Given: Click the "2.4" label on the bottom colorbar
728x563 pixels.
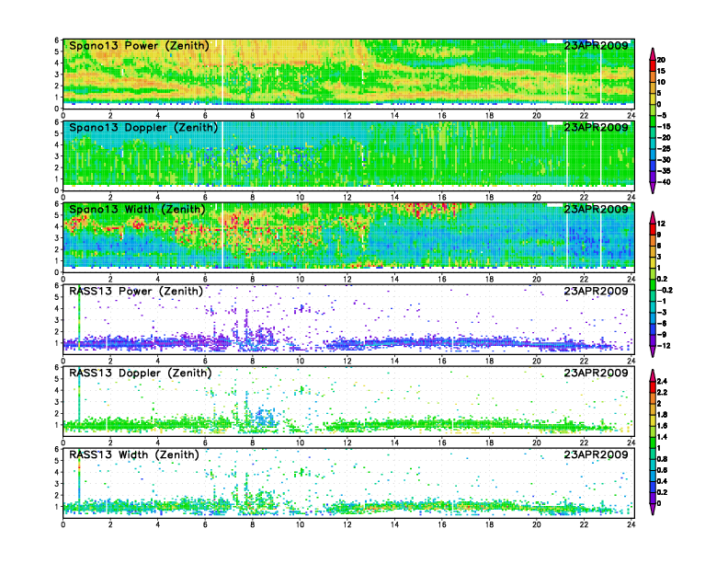Looking at the screenshot, I should pos(662,382).
